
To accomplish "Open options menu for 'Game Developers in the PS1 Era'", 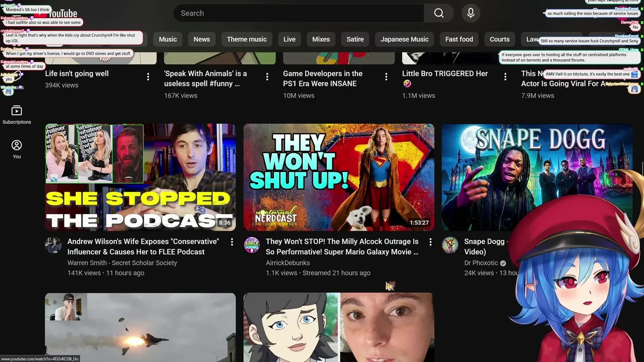I will point(386,76).
